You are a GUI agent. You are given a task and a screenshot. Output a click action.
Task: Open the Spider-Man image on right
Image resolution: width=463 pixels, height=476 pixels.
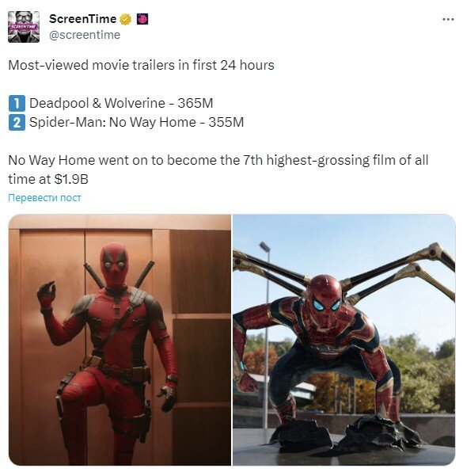pos(344,340)
